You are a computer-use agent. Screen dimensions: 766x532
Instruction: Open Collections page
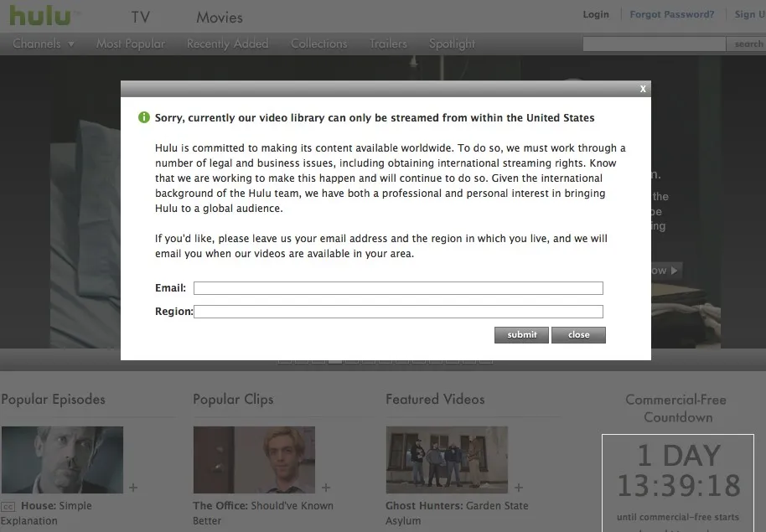pyautogui.click(x=319, y=44)
